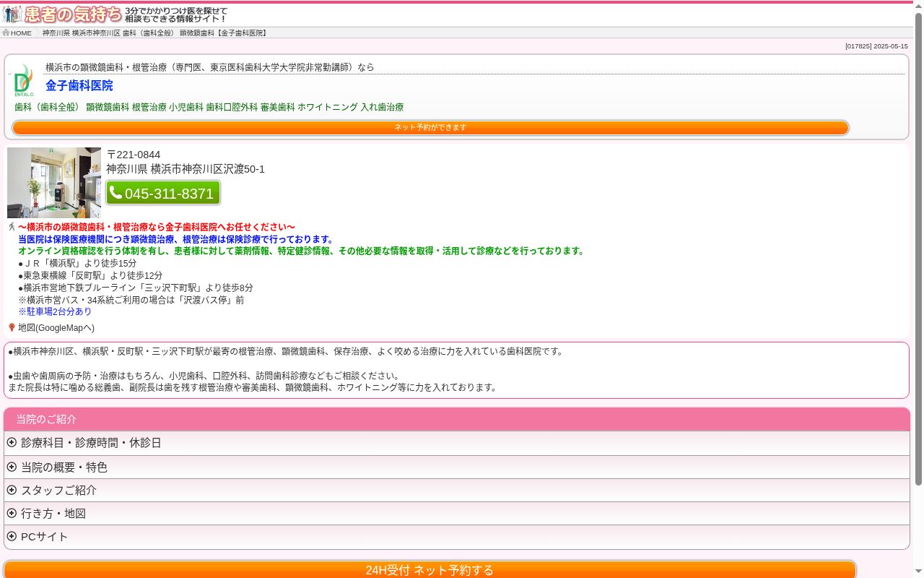Screen dimensions: 924x578
Task: Click the 当院のご紹介 pink section header
Action: pyautogui.click(x=456, y=419)
